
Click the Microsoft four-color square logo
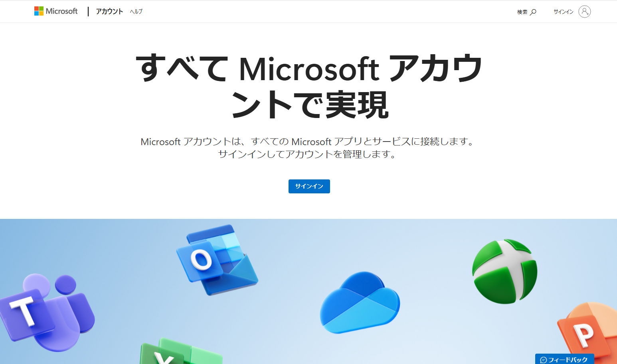pos(39,11)
